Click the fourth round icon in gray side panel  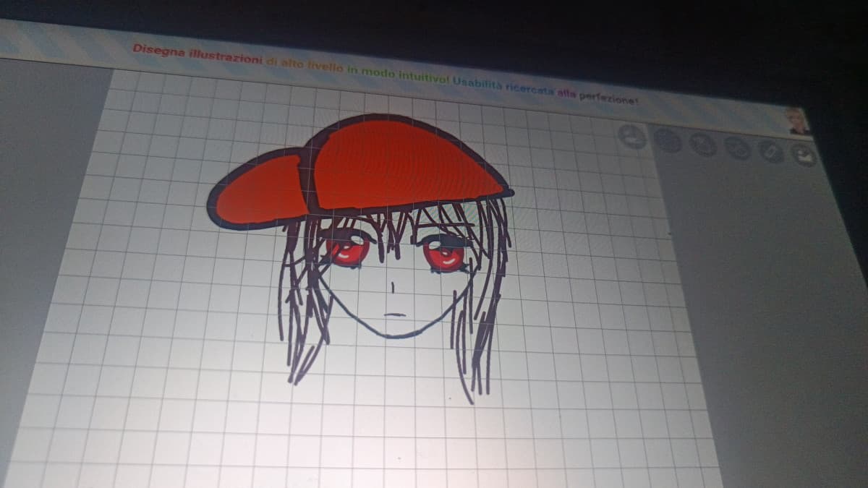(x=771, y=151)
